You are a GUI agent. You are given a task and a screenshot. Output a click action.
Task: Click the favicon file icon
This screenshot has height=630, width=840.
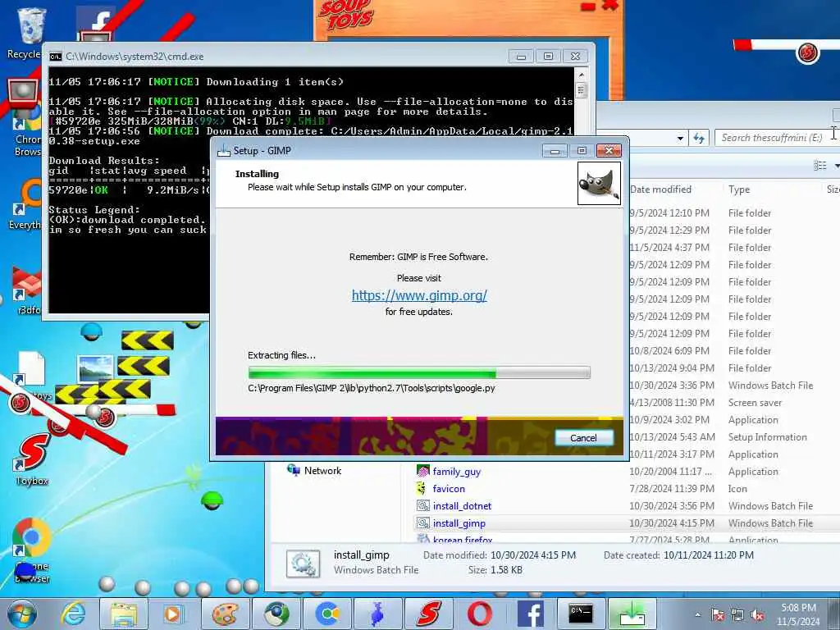422,489
